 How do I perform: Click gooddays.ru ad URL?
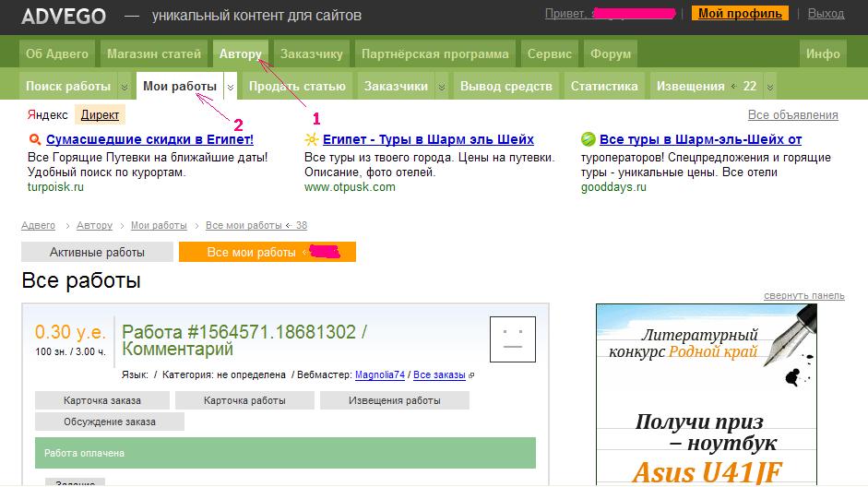(x=613, y=187)
